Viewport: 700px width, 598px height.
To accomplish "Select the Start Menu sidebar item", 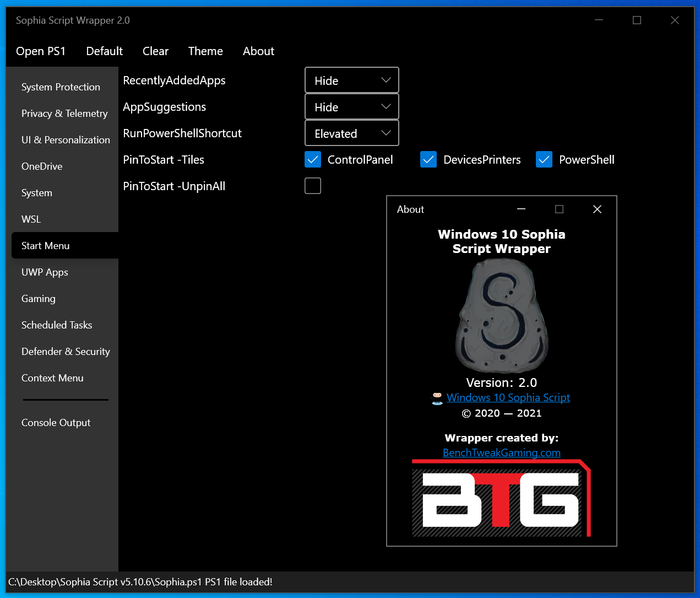I will point(65,246).
